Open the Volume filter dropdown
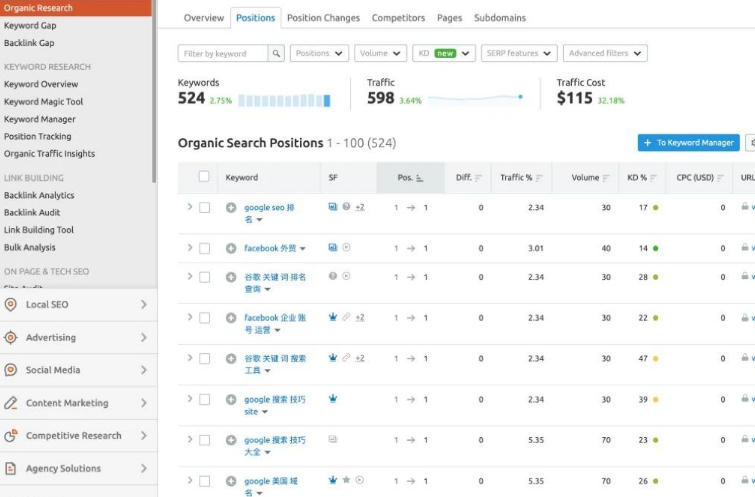This screenshot has height=497, width=755. pyautogui.click(x=380, y=53)
